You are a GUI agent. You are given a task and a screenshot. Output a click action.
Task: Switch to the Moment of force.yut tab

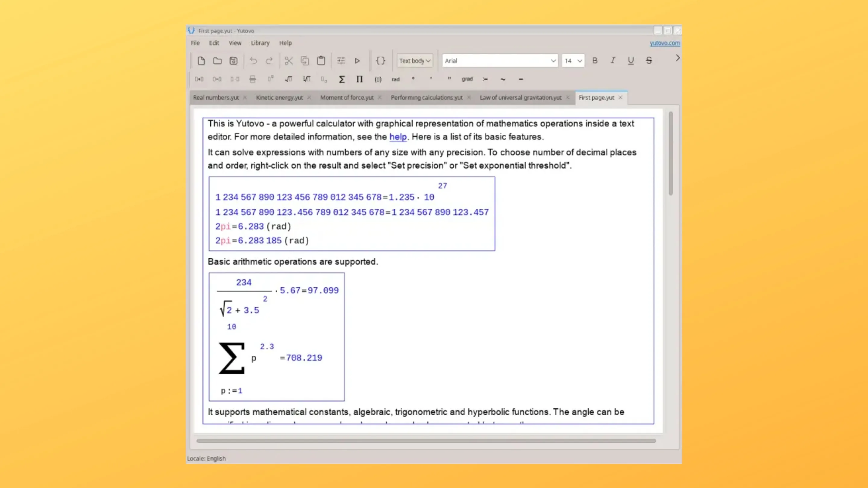pyautogui.click(x=347, y=98)
